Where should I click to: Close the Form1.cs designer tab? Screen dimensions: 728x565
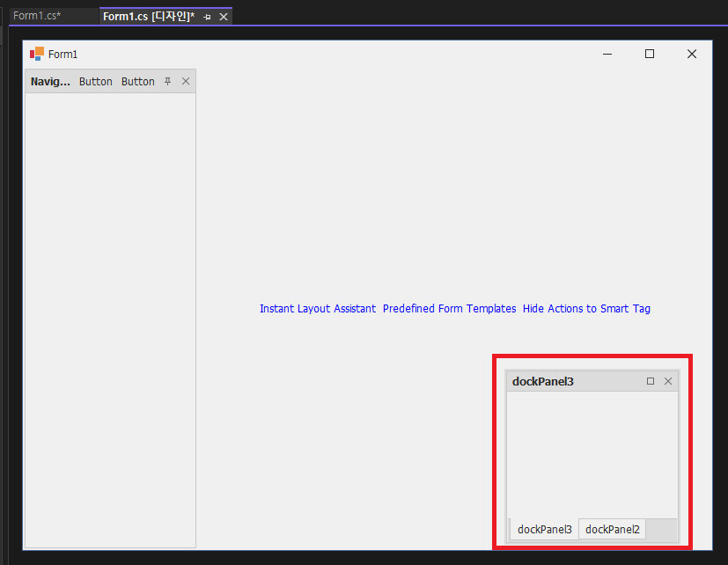point(224,18)
